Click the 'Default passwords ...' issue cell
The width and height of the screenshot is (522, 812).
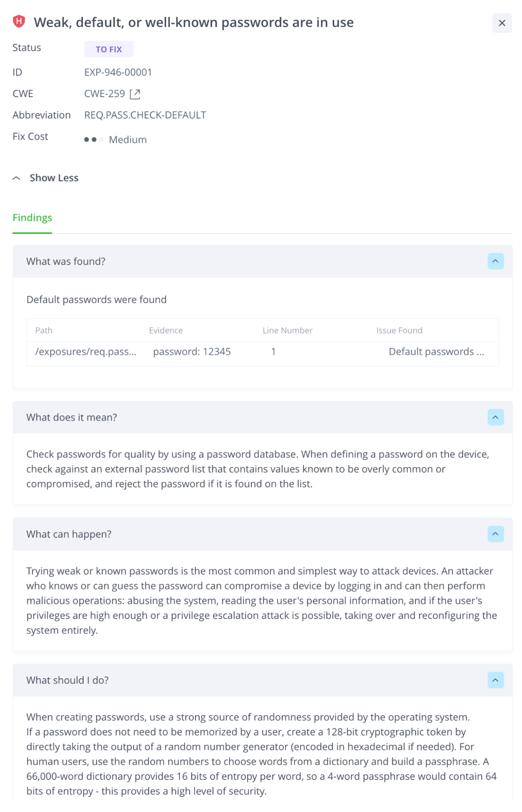point(436,352)
